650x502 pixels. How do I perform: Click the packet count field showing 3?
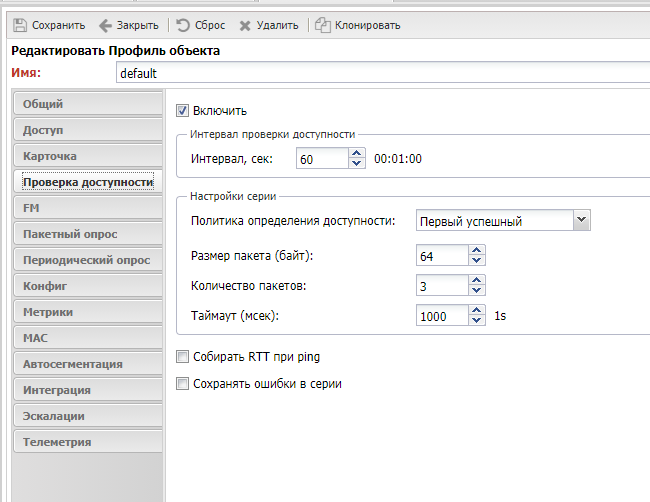(x=443, y=286)
